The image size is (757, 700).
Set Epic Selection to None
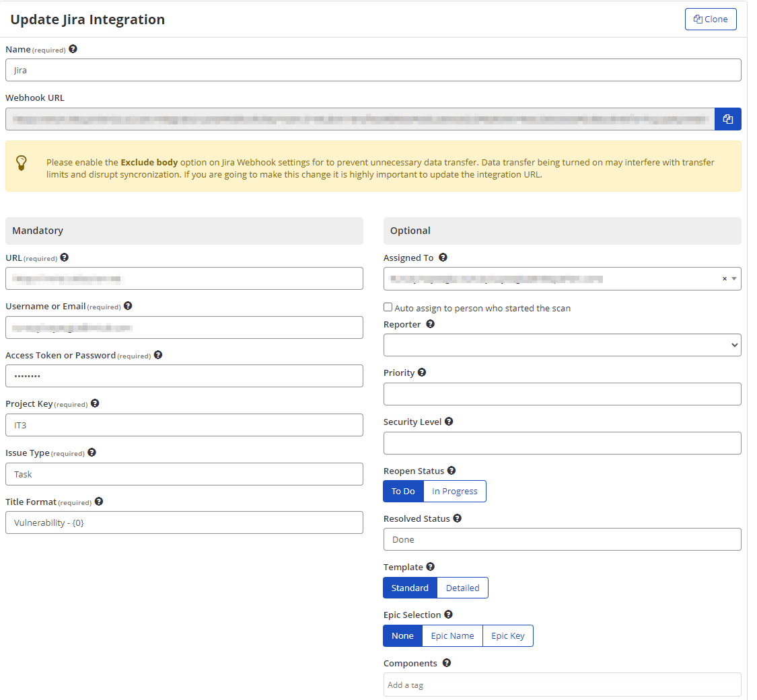click(402, 636)
